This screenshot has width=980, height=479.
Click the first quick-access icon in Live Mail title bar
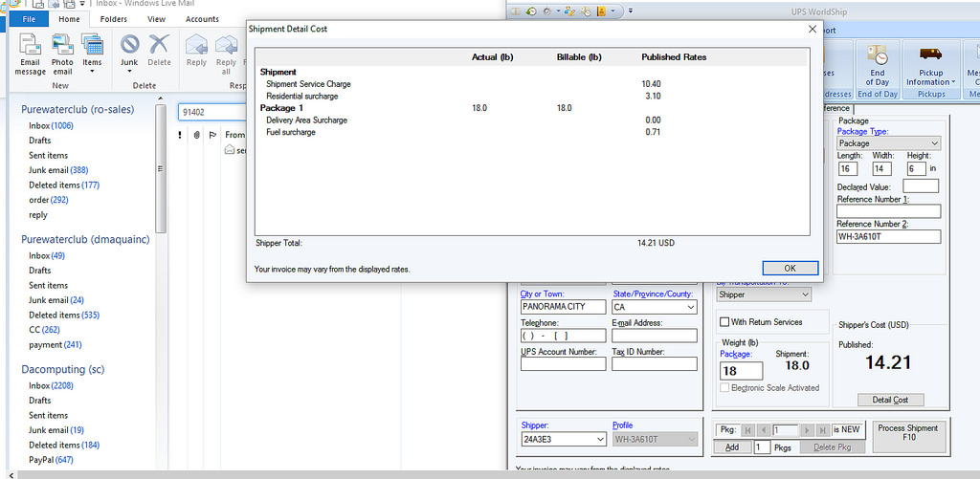(37, 4)
